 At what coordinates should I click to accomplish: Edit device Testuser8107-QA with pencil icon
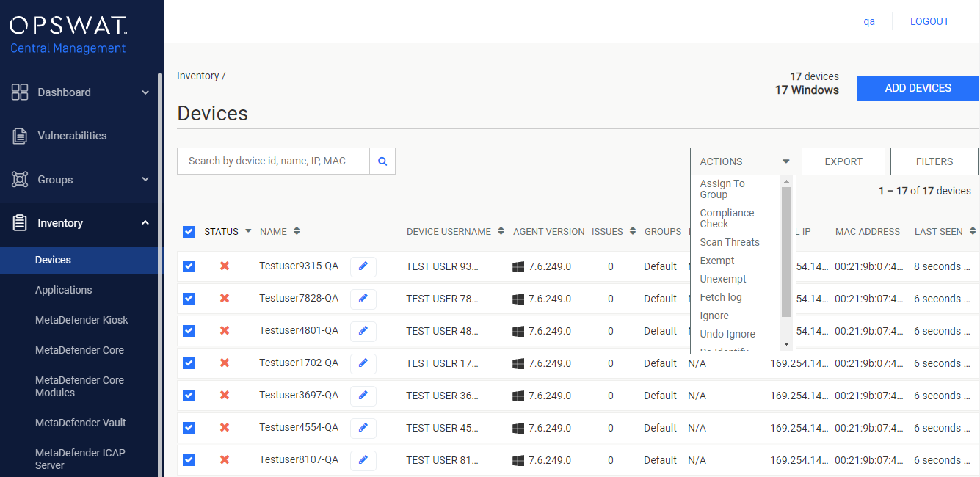pyautogui.click(x=363, y=461)
